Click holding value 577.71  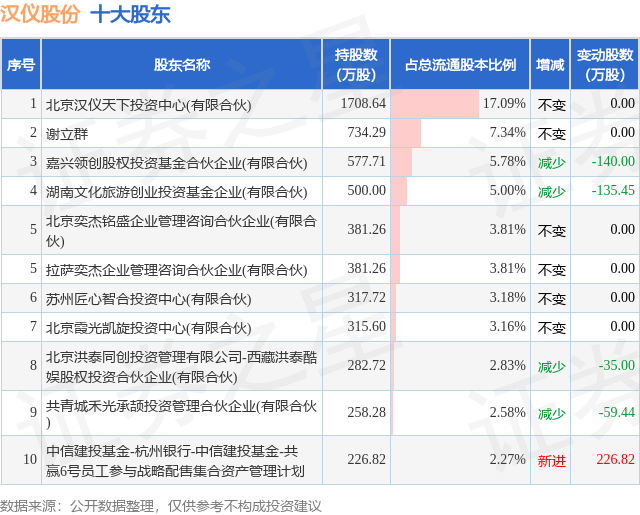click(366, 161)
